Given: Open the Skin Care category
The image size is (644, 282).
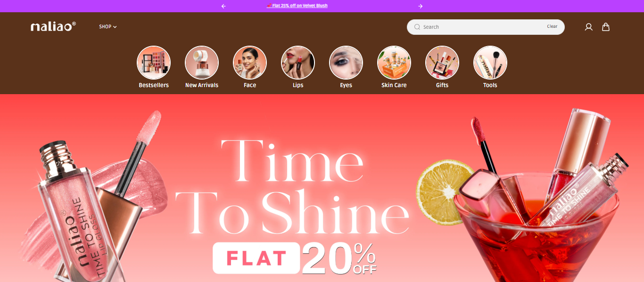Looking at the screenshot, I should pyautogui.click(x=394, y=62).
